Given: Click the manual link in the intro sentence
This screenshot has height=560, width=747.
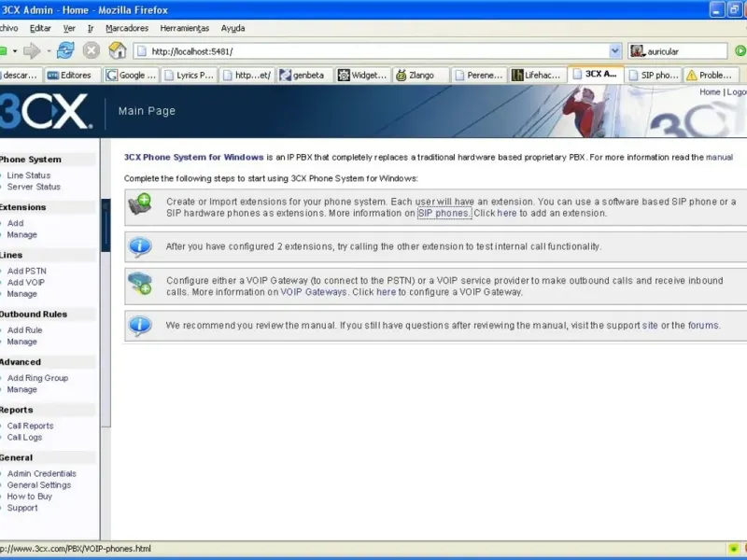Looking at the screenshot, I should point(719,157).
